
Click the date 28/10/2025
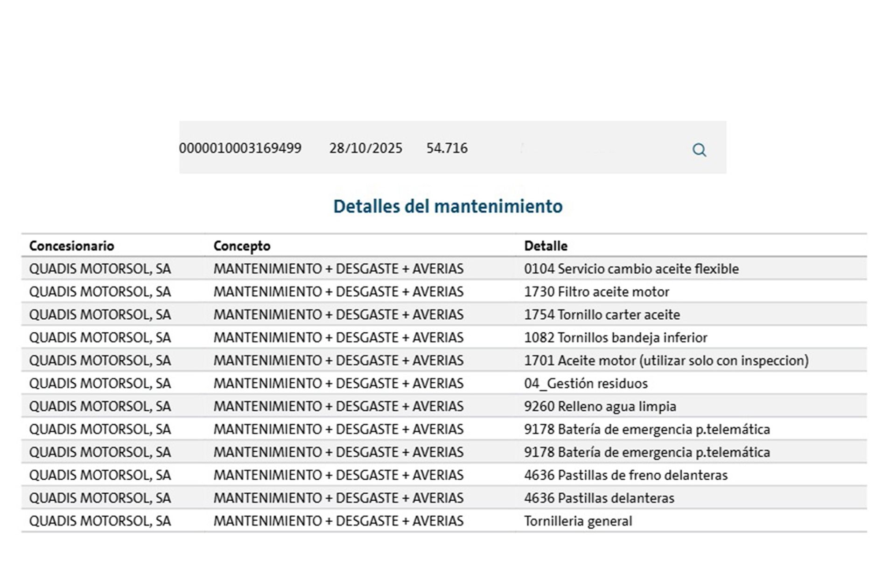point(365,148)
